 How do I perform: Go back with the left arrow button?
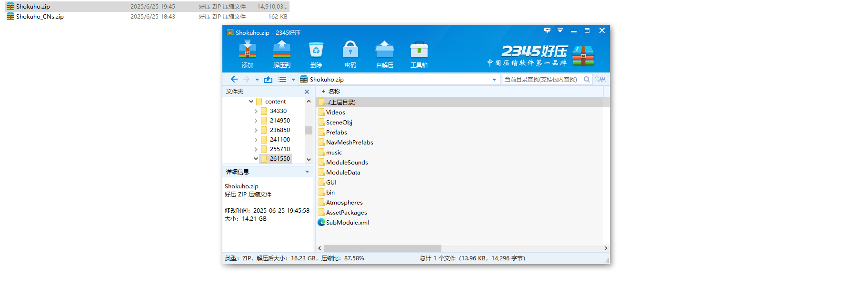click(x=234, y=79)
